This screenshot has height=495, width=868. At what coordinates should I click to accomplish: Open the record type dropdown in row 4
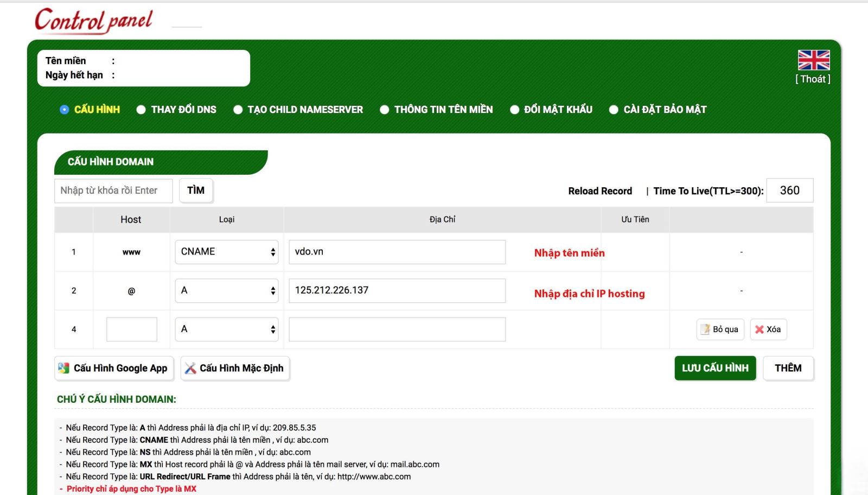pyautogui.click(x=226, y=329)
